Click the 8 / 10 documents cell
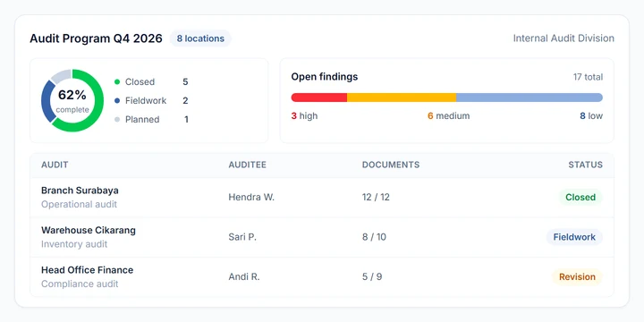Screen dimensions: 644x322 (x=374, y=237)
